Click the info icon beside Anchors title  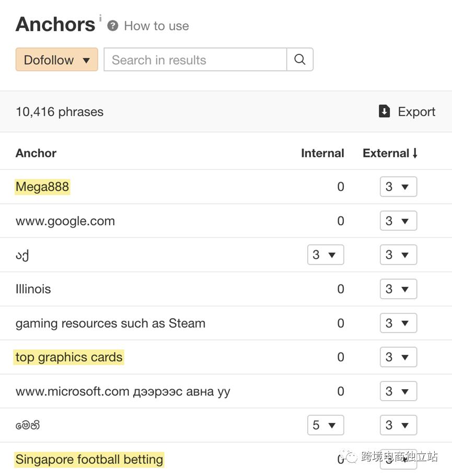point(100,18)
